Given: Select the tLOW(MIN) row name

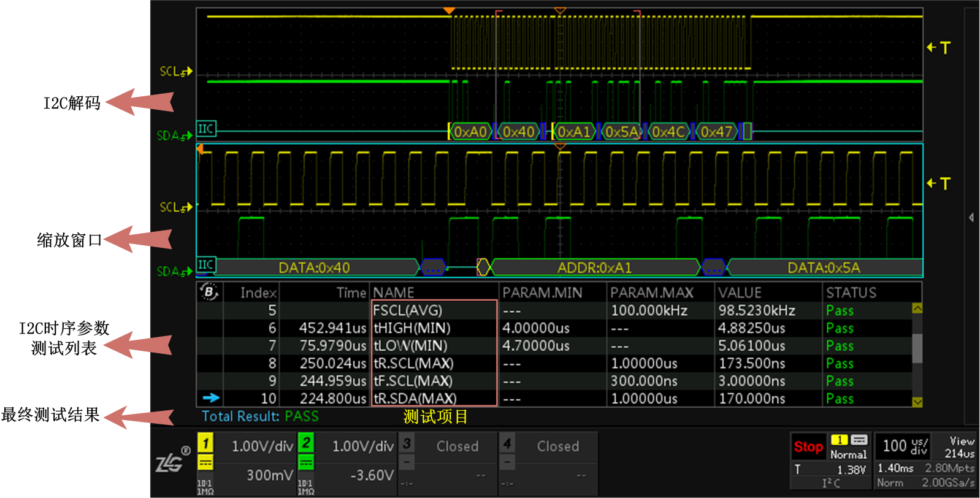Looking at the screenshot, I should click(x=410, y=346).
